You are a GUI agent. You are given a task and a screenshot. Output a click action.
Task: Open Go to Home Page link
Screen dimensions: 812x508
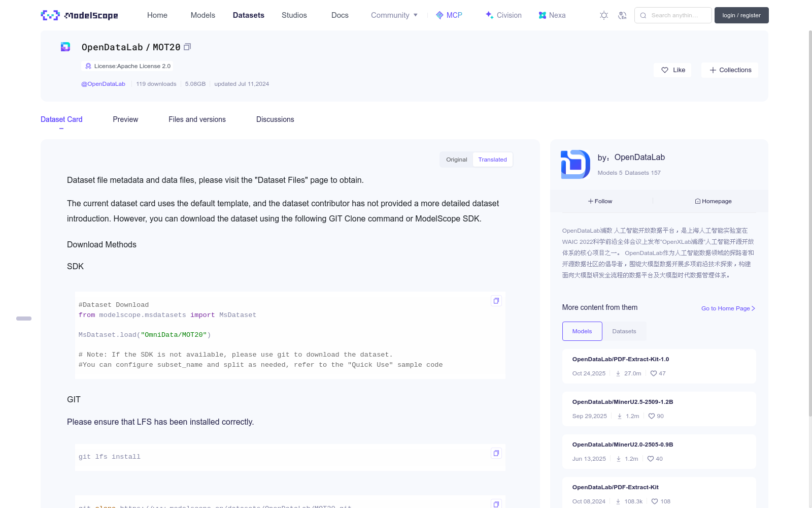click(728, 308)
